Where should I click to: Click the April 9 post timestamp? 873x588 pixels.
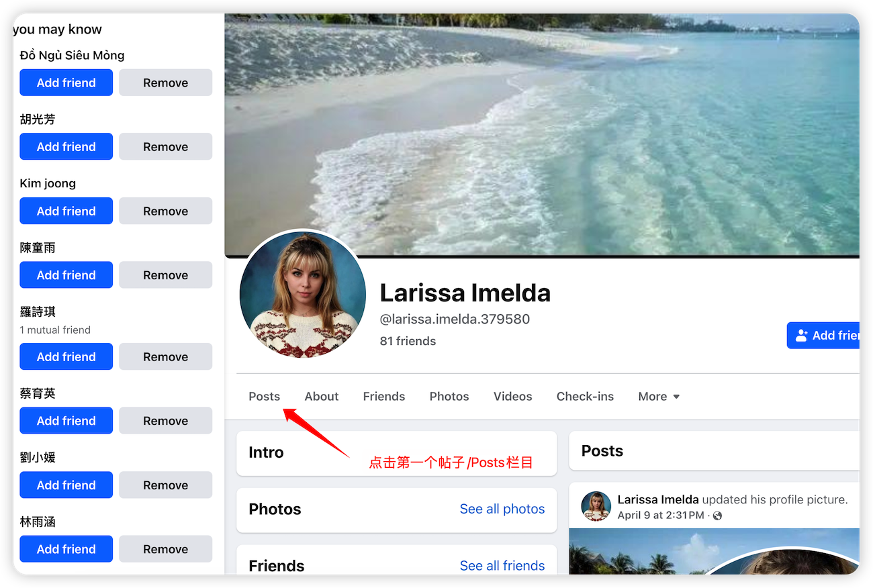660,516
